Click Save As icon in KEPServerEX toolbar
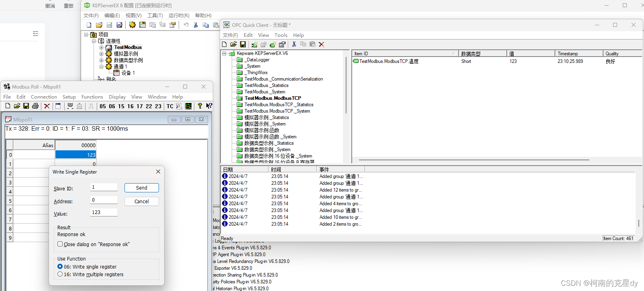This screenshot has height=291, width=644. point(119,25)
